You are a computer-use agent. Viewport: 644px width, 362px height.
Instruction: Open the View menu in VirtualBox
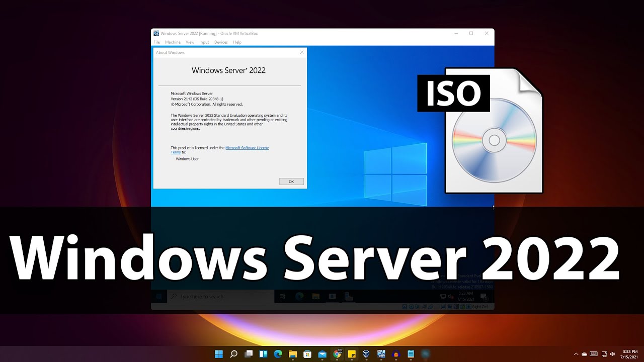[190, 42]
